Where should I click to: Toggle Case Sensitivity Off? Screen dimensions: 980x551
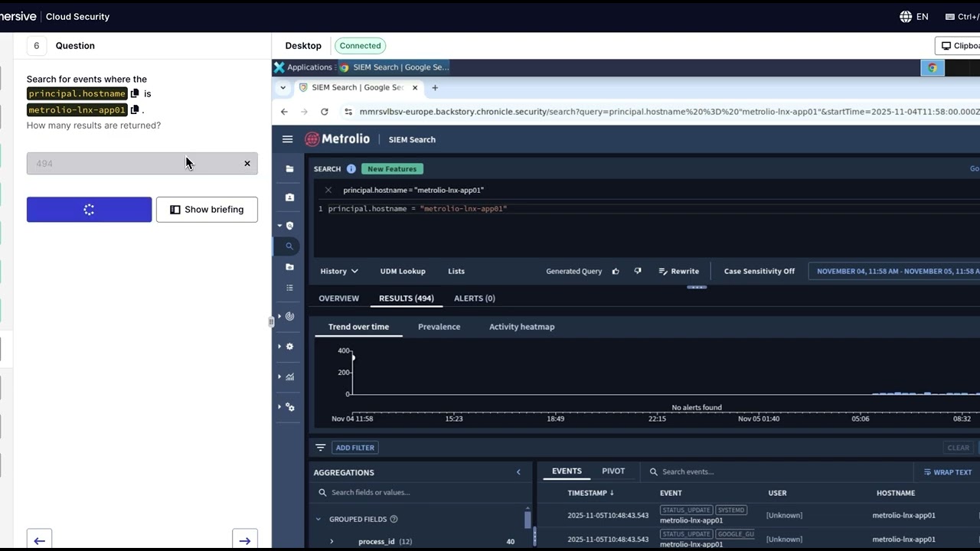[x=759, y=271]
